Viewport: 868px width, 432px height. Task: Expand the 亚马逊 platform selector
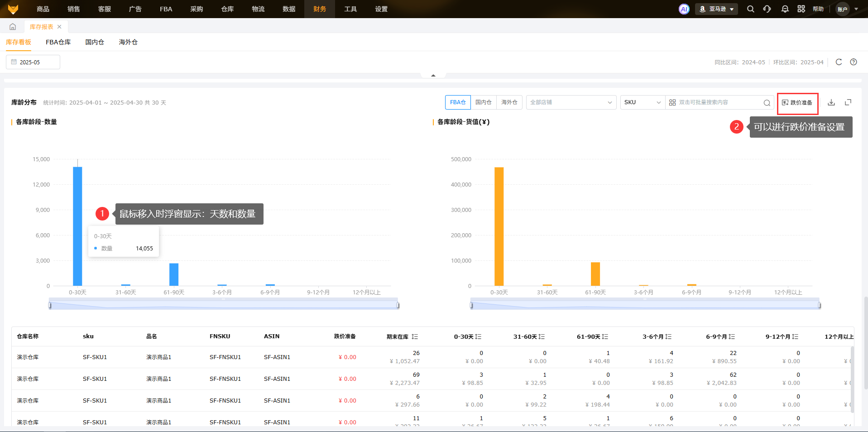click(716, 9)
